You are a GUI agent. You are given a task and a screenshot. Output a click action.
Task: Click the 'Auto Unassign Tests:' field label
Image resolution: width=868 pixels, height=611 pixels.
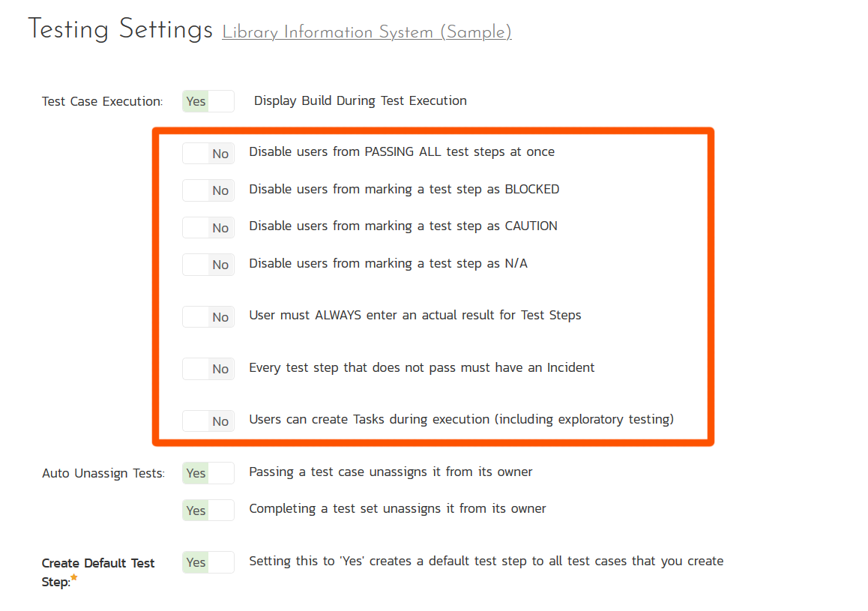point(103,473)
